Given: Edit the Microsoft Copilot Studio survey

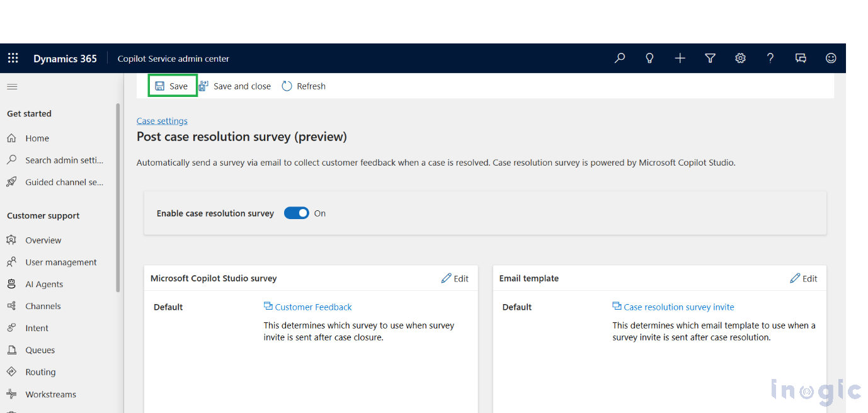Looking at the screenshot, I should pos(455,278).
